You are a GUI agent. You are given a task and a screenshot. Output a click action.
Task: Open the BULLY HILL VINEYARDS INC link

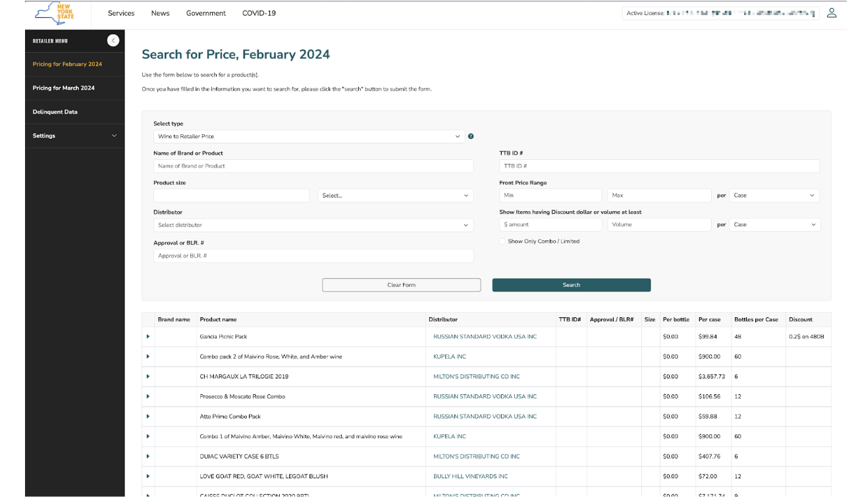pos(470,476)
